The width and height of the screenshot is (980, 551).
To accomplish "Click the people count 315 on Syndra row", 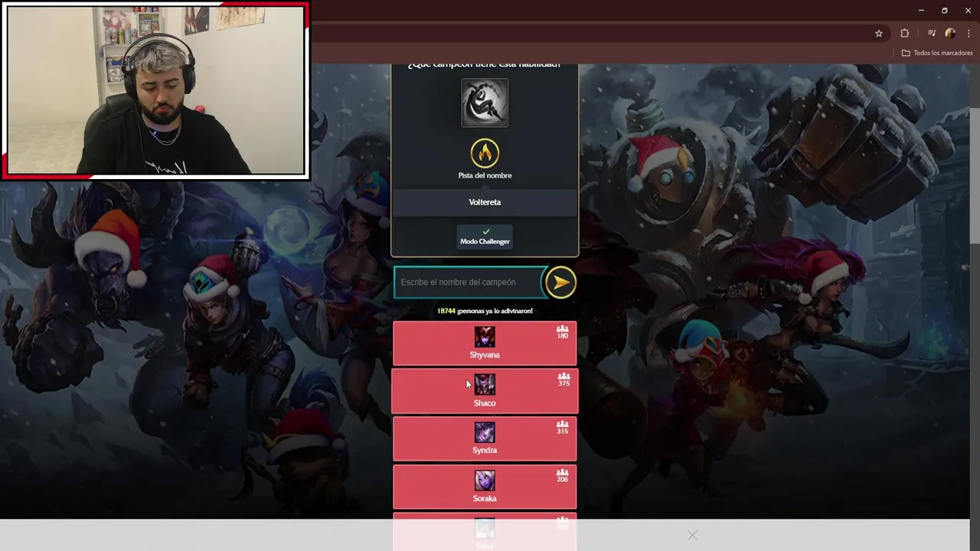I will point(562,428).
